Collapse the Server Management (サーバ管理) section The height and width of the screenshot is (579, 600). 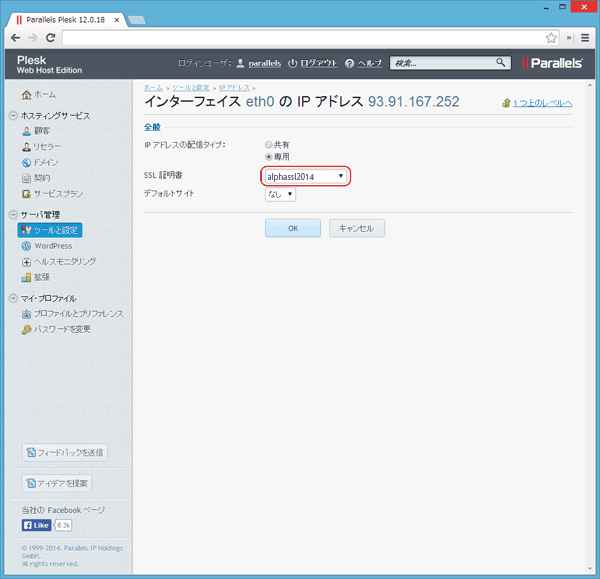coord(13,215)
